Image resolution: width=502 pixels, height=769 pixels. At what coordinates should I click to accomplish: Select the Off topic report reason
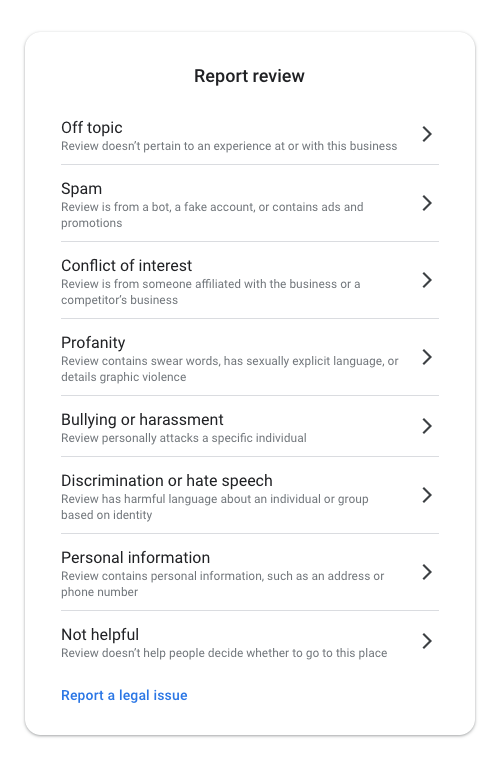(x=250, y=134)
